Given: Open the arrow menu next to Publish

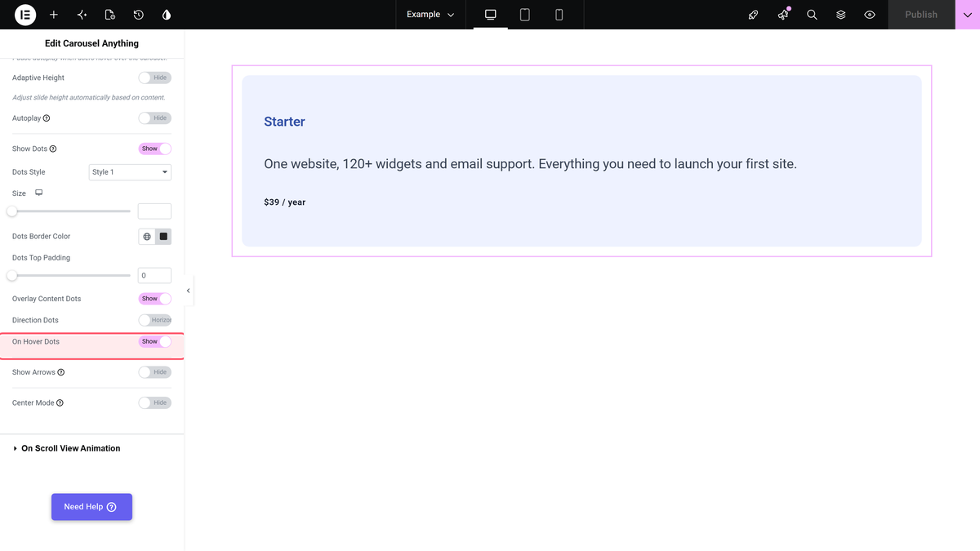Looking at the screenshot, I should click(968, 15).
